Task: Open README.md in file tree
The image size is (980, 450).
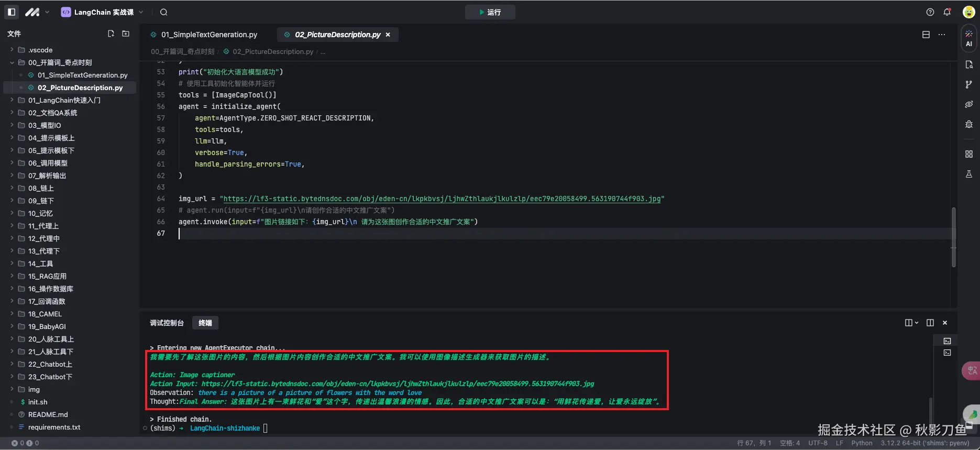Action: click(48, 414)
